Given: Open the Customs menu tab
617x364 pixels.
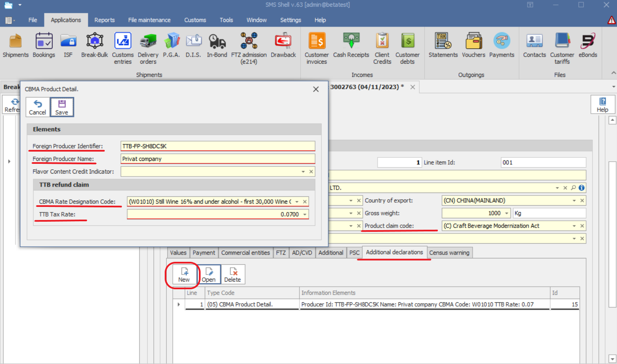Looking at the screenshot, I should 195,20.
